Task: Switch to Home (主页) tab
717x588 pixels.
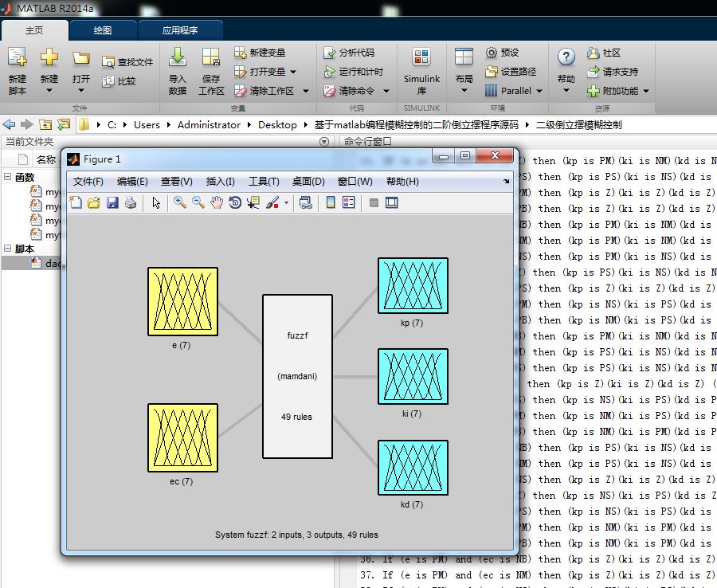Action: pos(34,30)
